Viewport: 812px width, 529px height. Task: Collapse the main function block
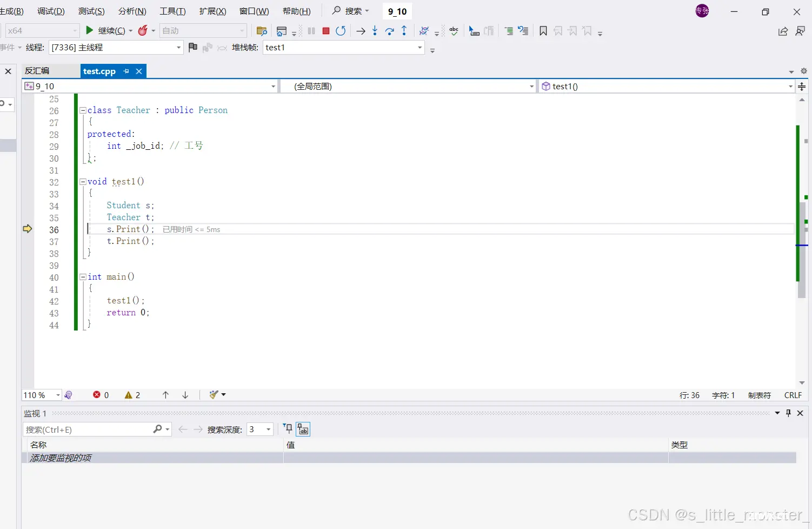[83, 277]
